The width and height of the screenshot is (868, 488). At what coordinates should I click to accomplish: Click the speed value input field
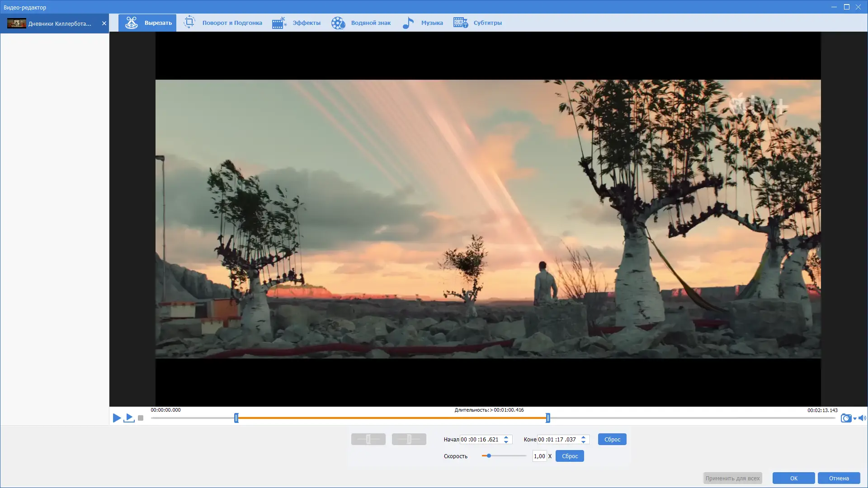pyautogui.click(x=539, y=456)
